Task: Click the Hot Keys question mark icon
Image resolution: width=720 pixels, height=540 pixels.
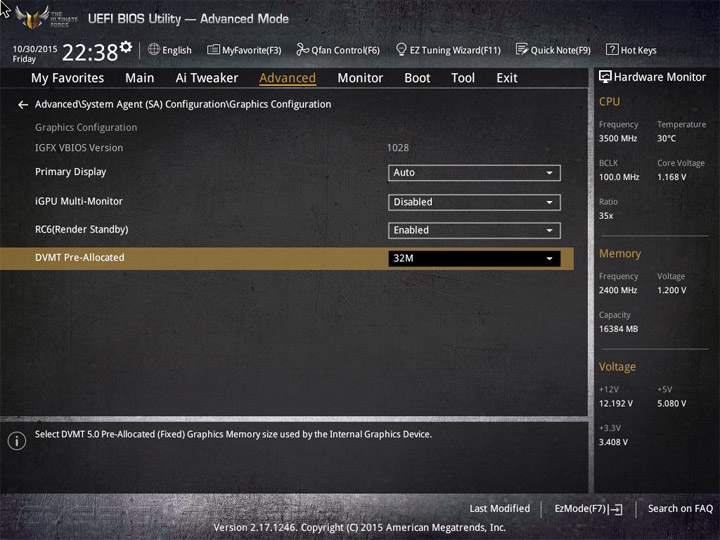Action: click(x=612, y=50)
